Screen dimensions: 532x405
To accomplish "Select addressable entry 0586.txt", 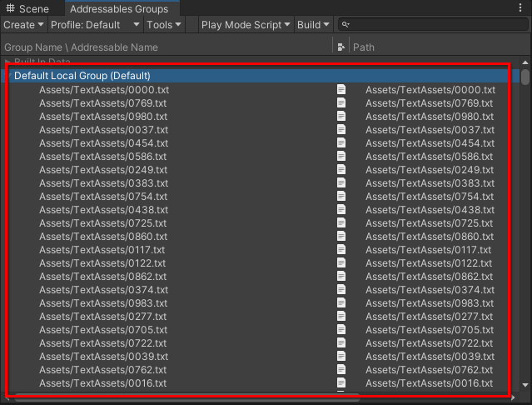I will point(102,157).
